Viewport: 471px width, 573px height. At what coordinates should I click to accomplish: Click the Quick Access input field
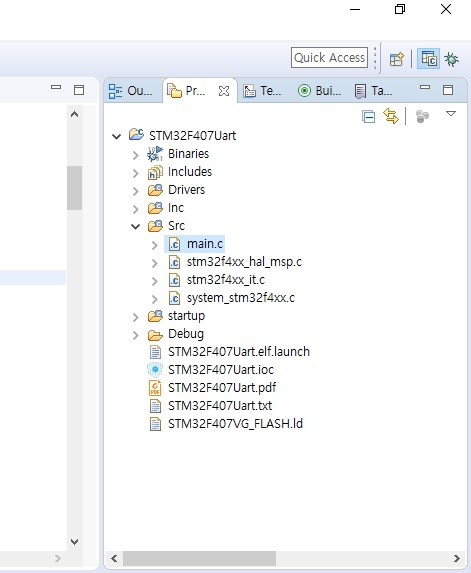click(x=329, y=58)
